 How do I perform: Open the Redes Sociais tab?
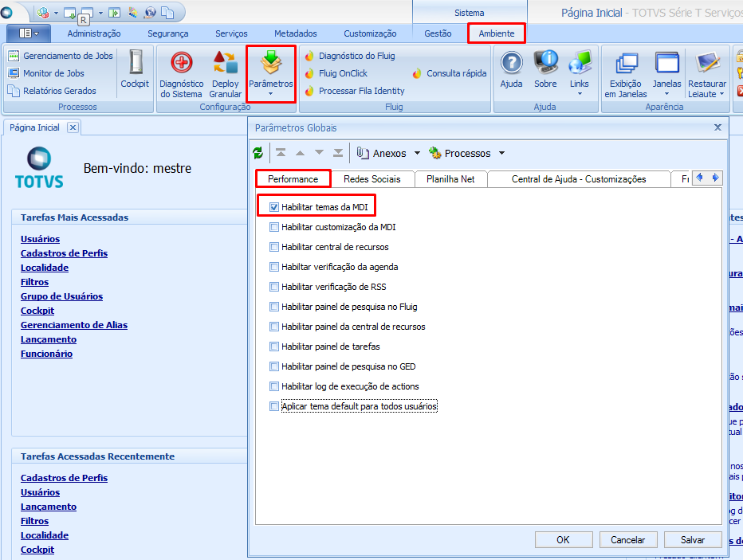click(x=372, y=179)
